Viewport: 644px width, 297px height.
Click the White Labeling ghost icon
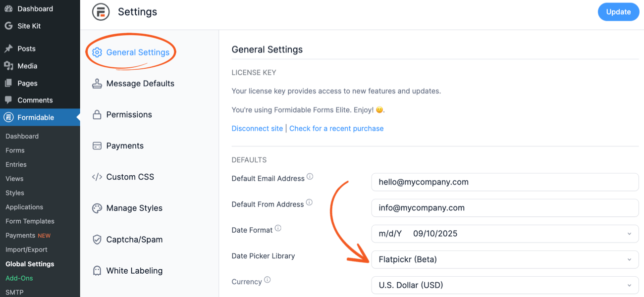tap(97, 270)
